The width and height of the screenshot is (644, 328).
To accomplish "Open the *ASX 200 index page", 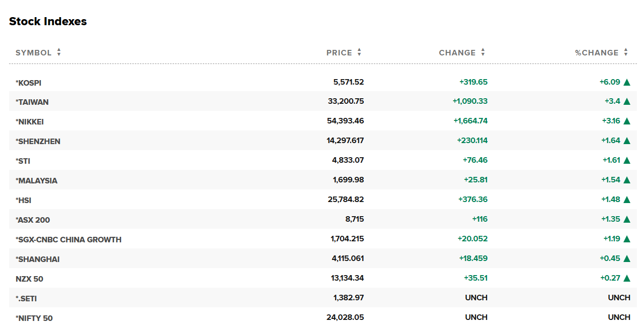I will pos(33,220).
